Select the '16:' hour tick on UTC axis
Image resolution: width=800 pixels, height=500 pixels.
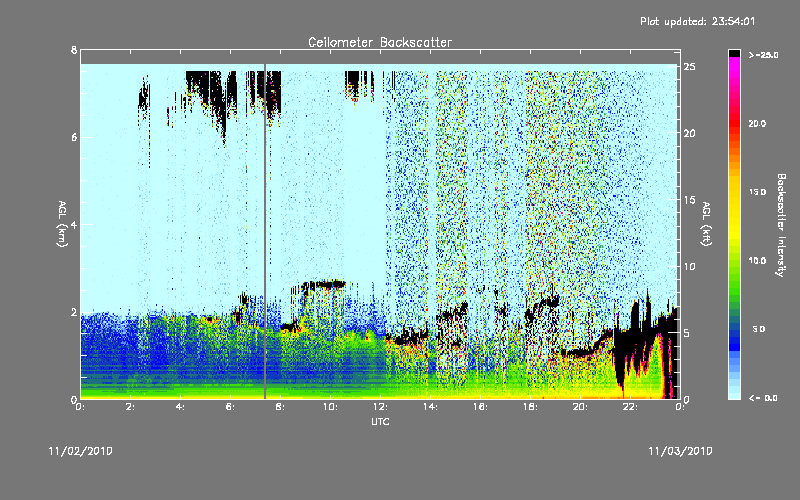tap(480, 407)
